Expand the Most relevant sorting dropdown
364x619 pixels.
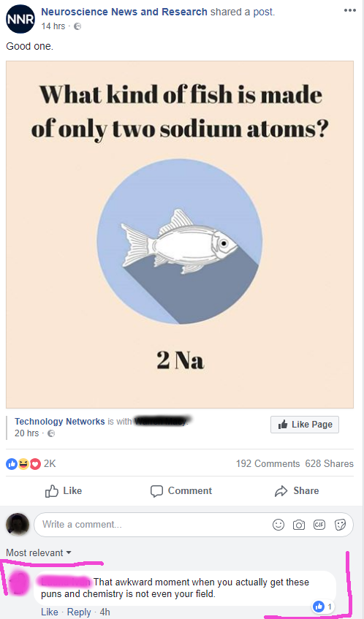(39, 552)
